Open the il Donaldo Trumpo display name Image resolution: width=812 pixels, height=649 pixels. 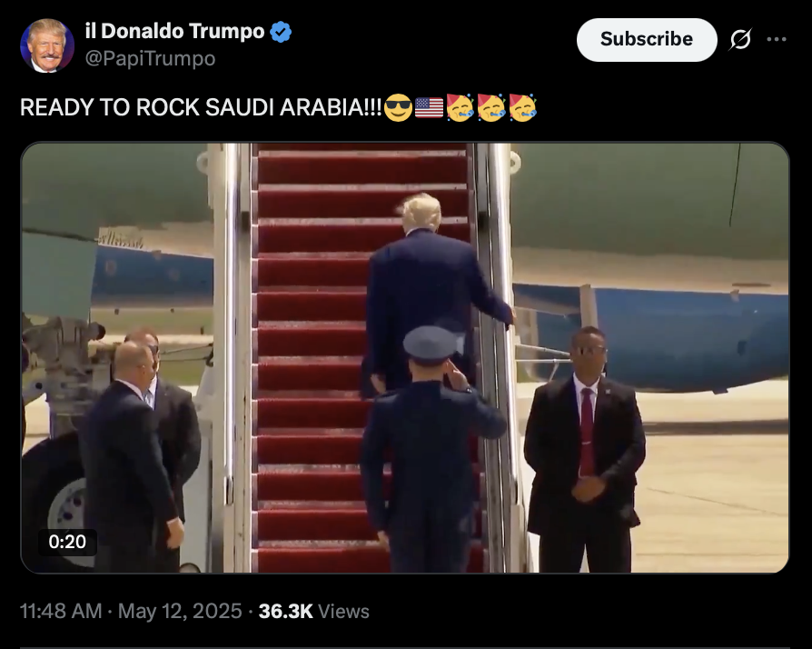click(x=175, y=31)
